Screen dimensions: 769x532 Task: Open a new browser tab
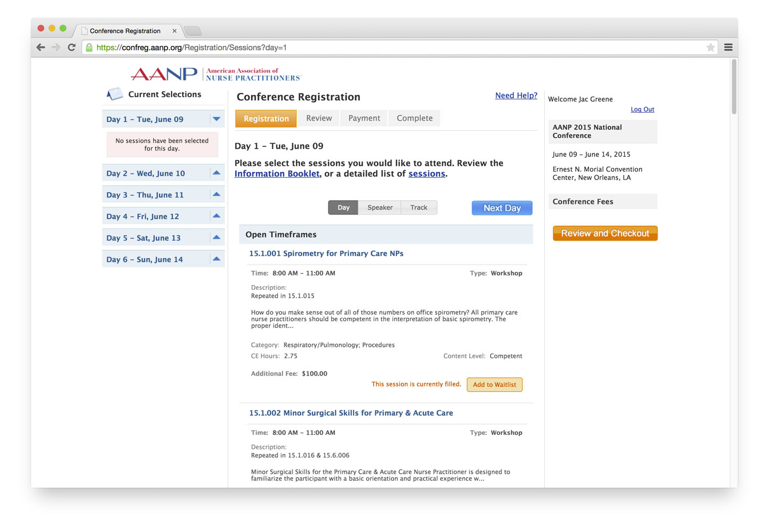[193, 31]
